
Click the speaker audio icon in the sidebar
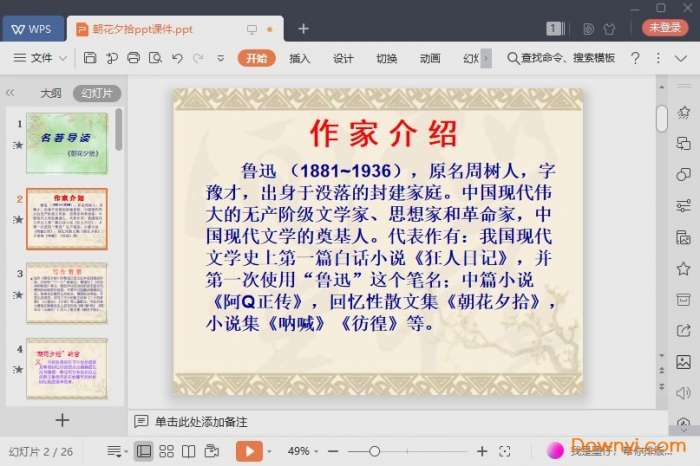pyautogui.click(x=683, y=393)
